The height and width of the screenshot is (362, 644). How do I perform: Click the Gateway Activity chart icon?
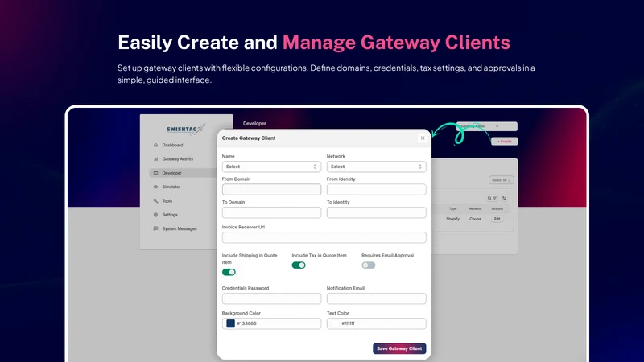(155, 158)
